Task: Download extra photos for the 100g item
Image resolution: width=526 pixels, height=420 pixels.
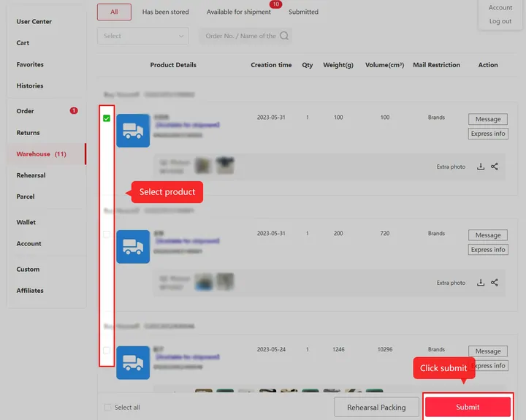Action: pos(481,167)
